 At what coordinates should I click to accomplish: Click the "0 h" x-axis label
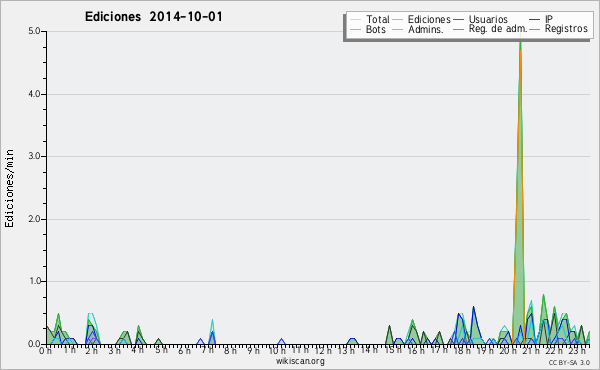[46, 351]
